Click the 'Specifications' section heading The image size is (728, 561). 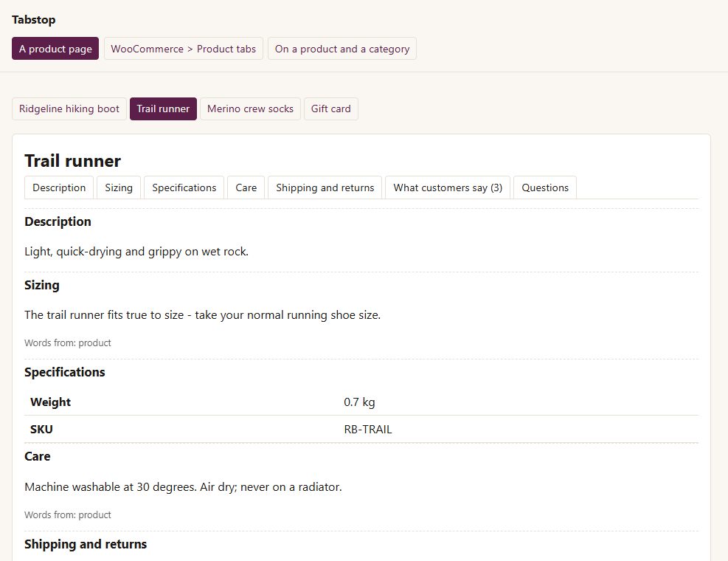(x=65, y=372)
